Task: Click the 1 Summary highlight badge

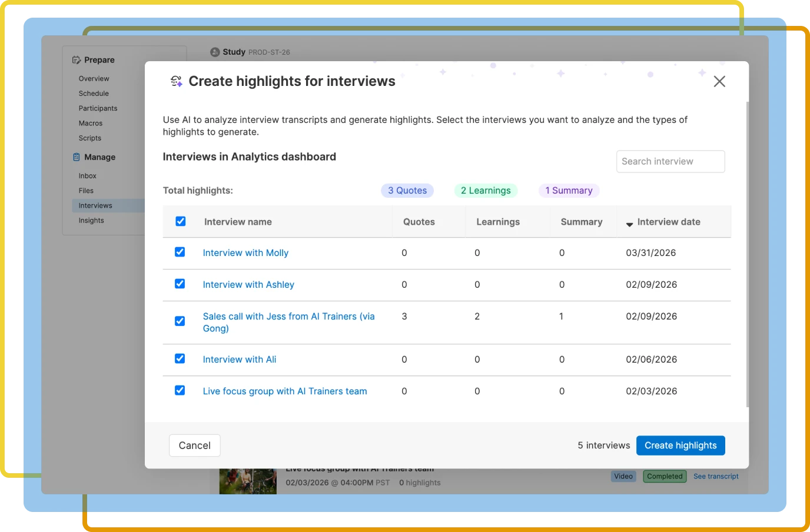Action: (569, 190)
